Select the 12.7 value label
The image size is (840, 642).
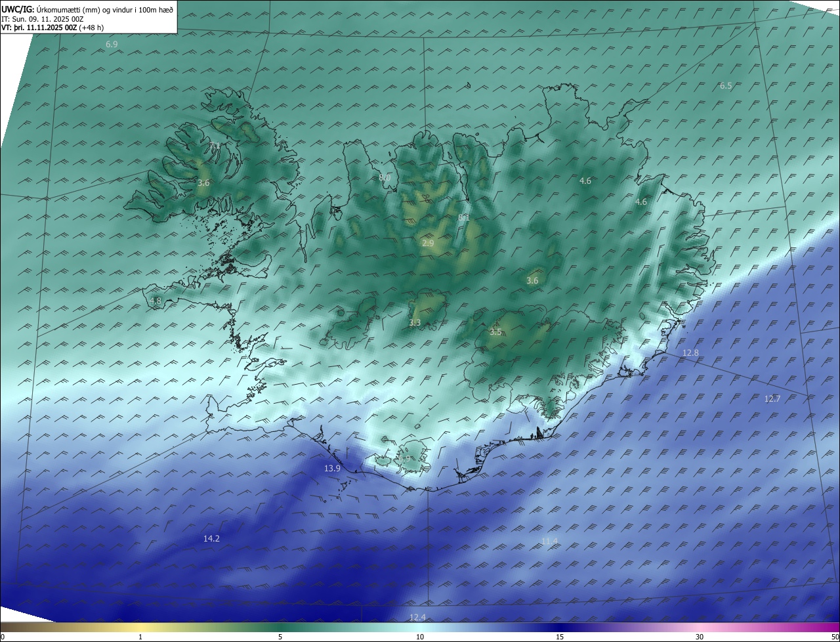[772, 399]
